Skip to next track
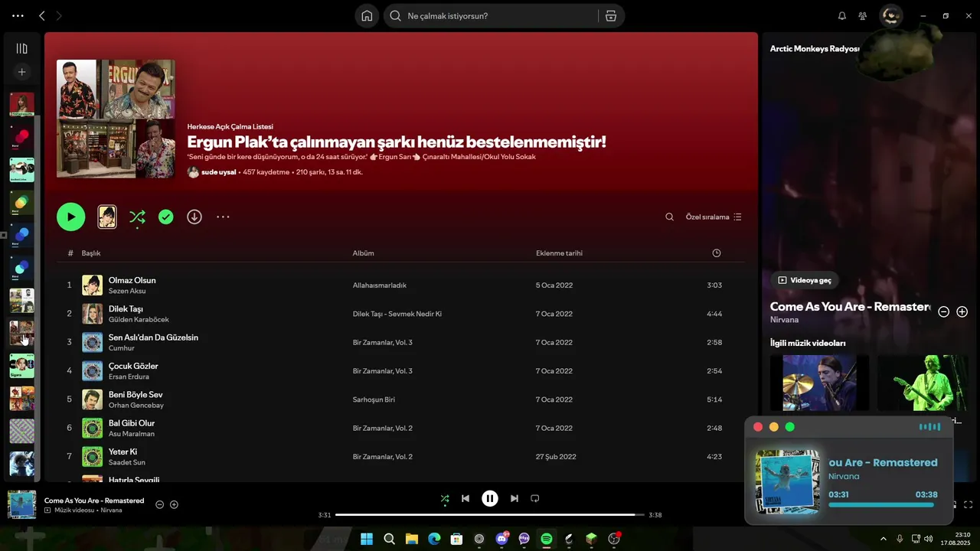This screenshot has height=551, width=980. tap(514, 498)
